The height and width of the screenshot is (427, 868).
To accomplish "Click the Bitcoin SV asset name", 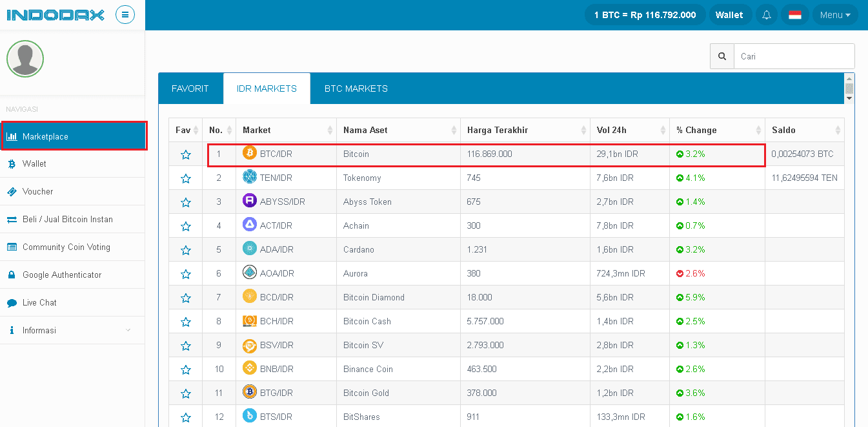I will pyautogui.click(x=363, y=345).
